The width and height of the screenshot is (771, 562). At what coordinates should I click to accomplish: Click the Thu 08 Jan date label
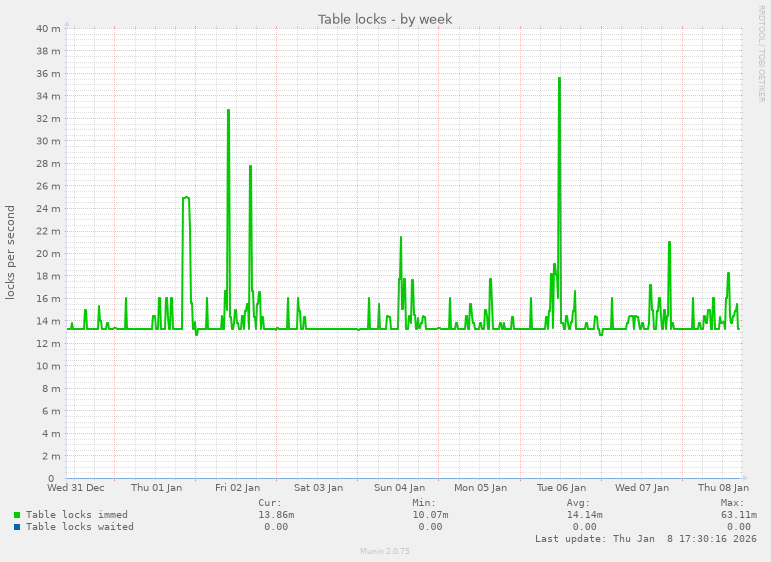coord(724,488)
